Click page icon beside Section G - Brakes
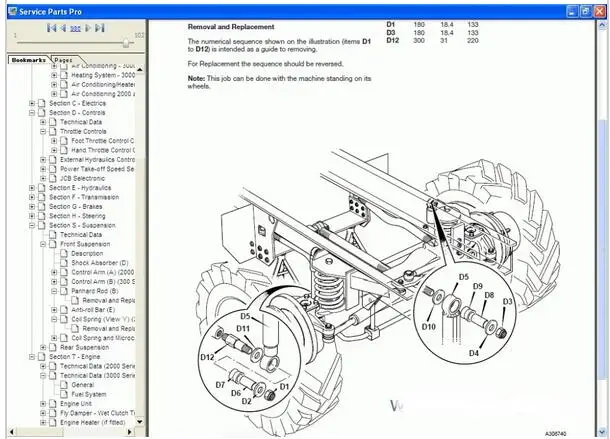610x439 pixels. point(42,207)
